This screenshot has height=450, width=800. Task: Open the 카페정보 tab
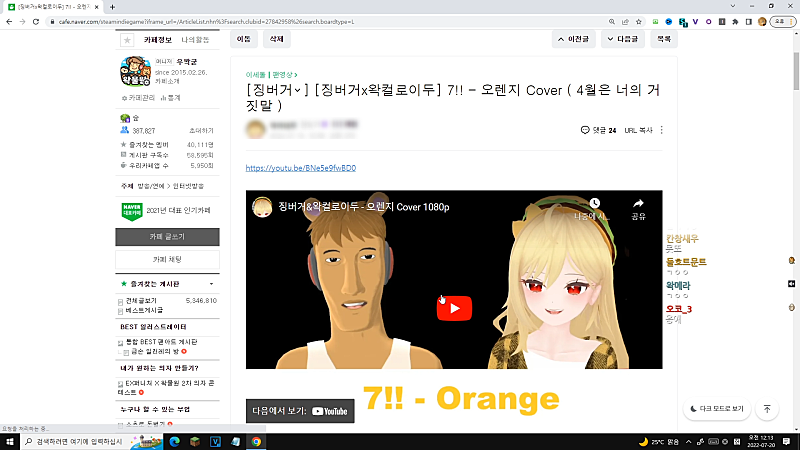point(158,40)
